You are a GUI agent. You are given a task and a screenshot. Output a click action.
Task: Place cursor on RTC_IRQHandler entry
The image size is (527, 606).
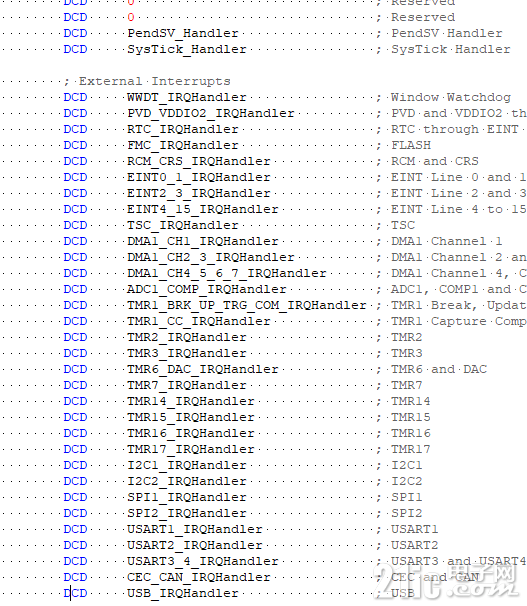pos(183,129)
